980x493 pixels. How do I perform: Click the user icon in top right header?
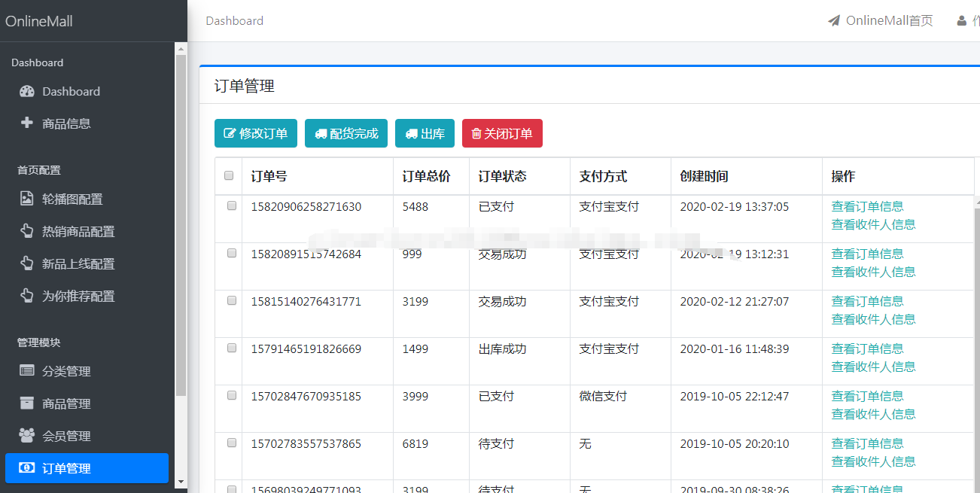(x=961, y=20)
